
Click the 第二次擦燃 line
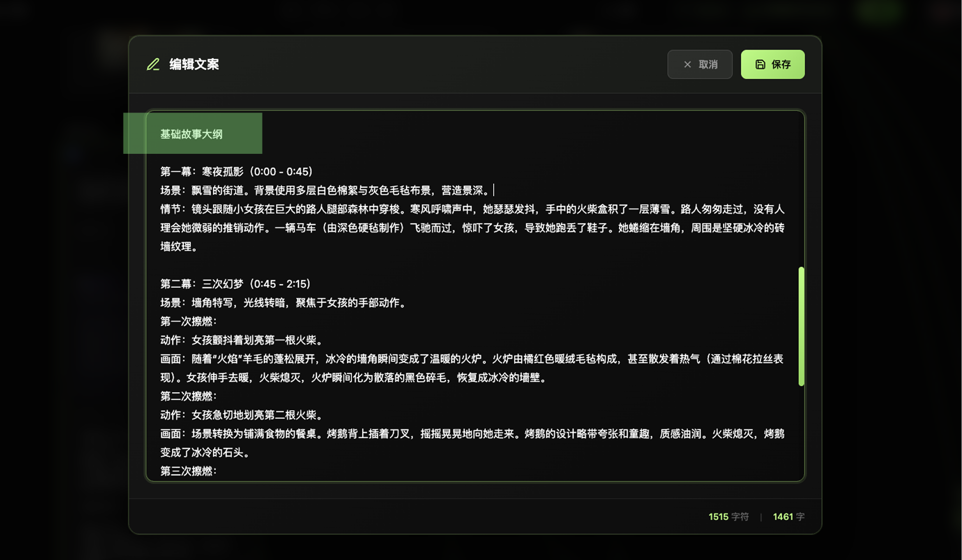[x=188, y=396]
